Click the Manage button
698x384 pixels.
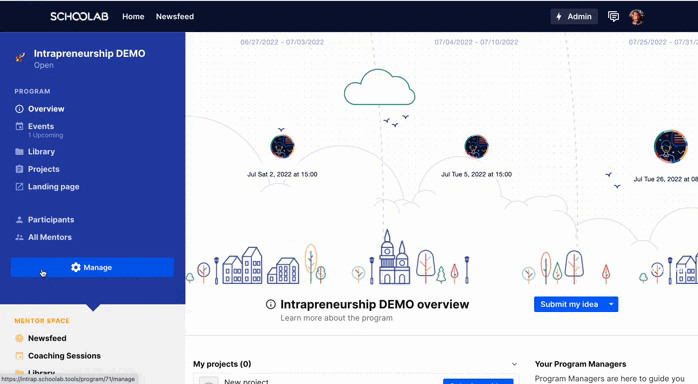coord(92,267)
